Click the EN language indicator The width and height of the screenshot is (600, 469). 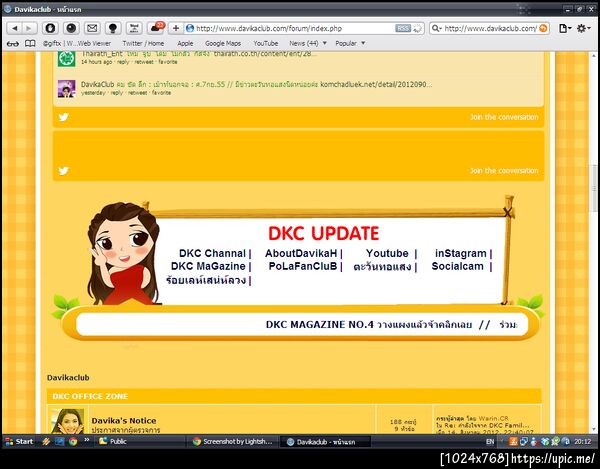490,441
